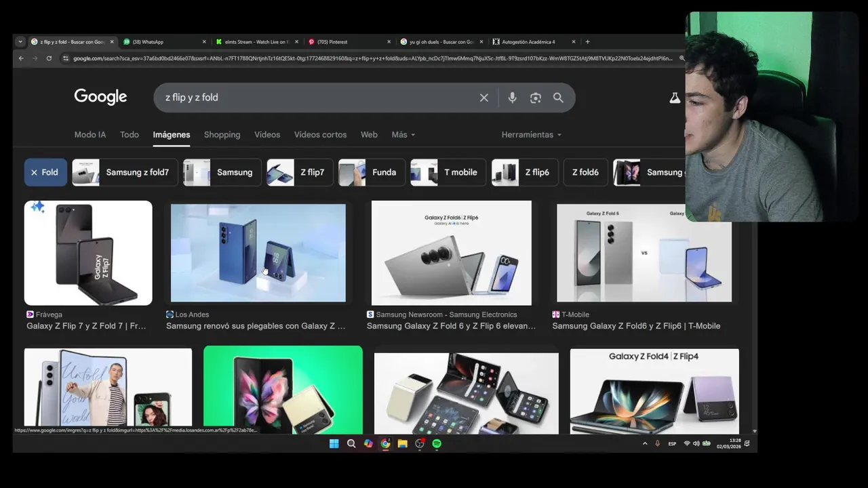Open Google Lens image search icon
Image resolution: width=868 pixels, height=488 pixels.
tap(536, 98)
